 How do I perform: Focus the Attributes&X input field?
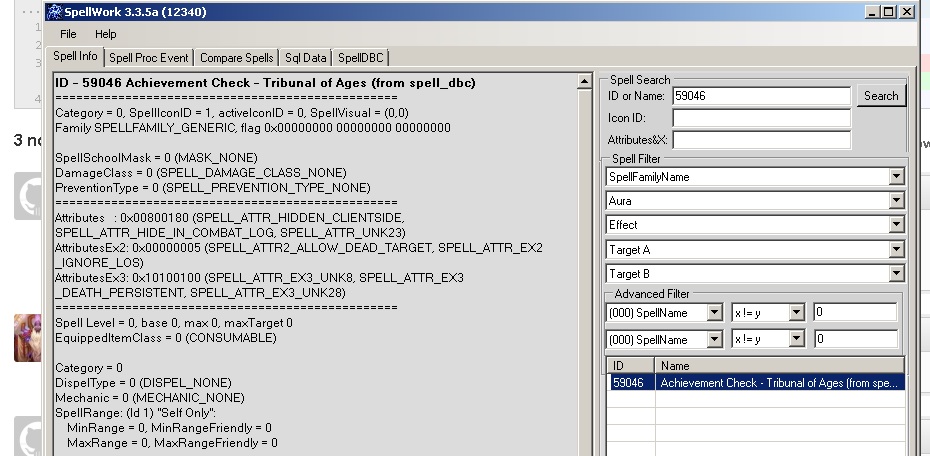pos(762,140)
